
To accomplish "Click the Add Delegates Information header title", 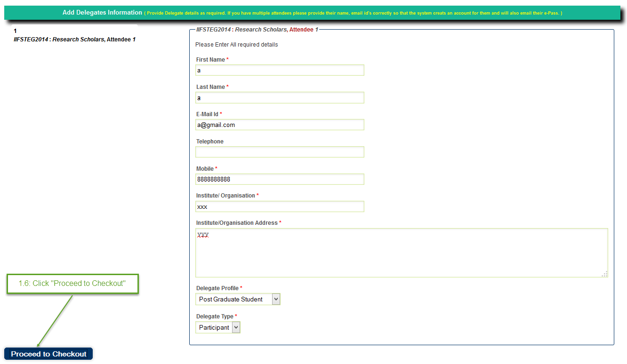I will click(102, 13).
